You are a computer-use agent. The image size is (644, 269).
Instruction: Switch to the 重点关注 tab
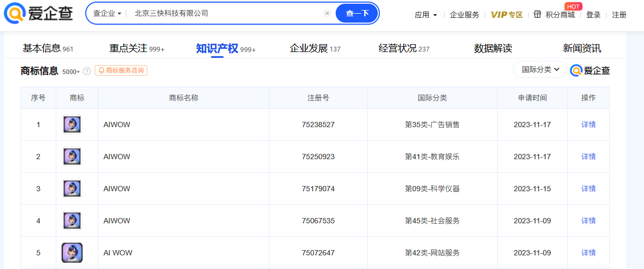click(x=137, y=48)
